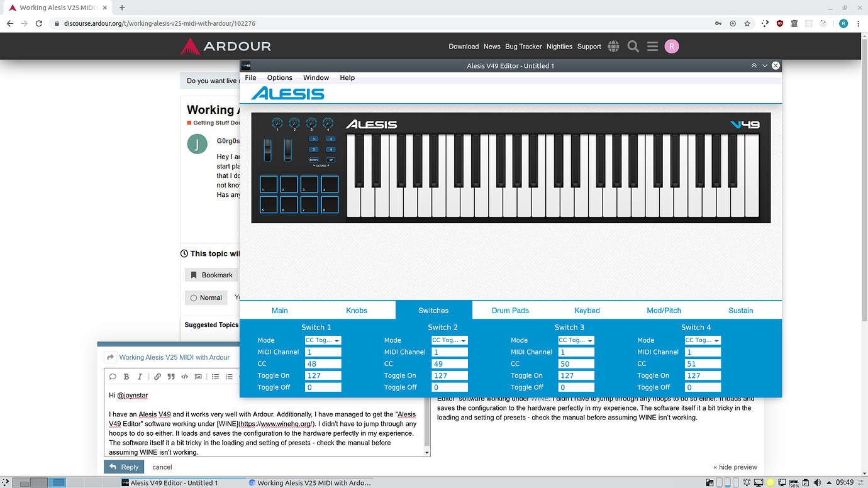Click switch button 2 on keyboard graphic
The height and width of the screenshot is (488, 868).
[x=331, y=139]
